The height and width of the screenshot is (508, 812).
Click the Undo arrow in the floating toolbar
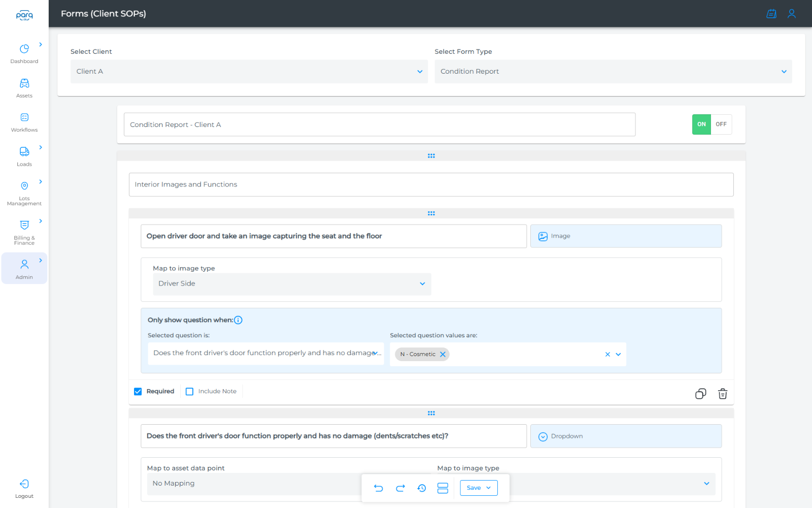coord(379,488)
